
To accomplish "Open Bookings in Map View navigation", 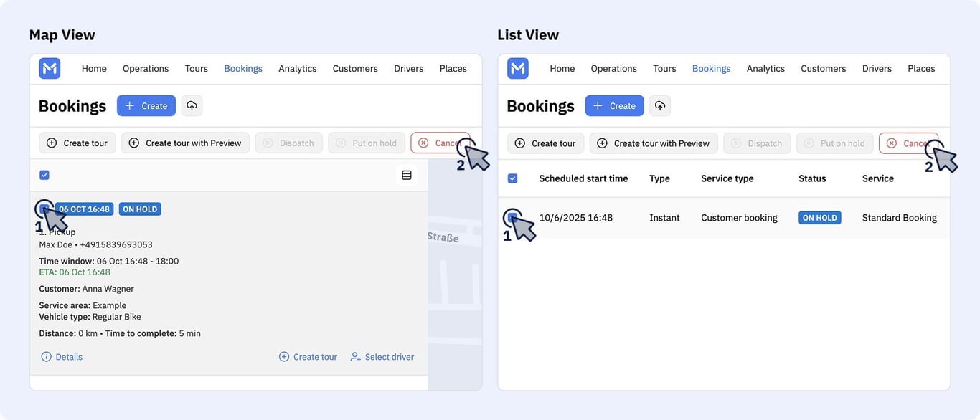I will click(x=243, y=69).
